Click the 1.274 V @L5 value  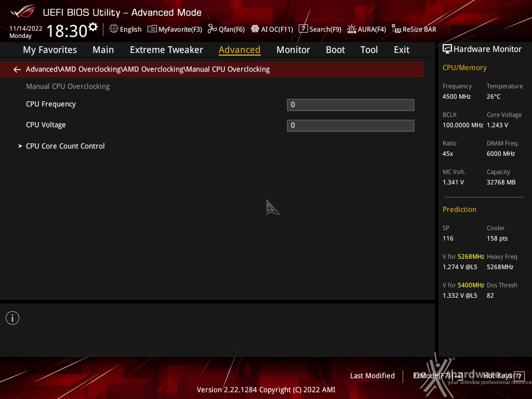click(460, 267)
